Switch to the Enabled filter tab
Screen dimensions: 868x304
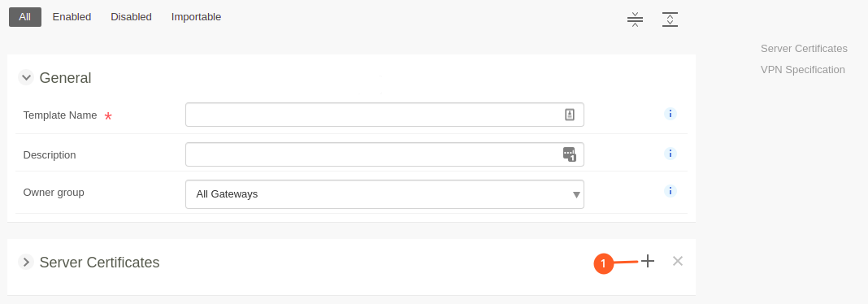coord(72,17)
